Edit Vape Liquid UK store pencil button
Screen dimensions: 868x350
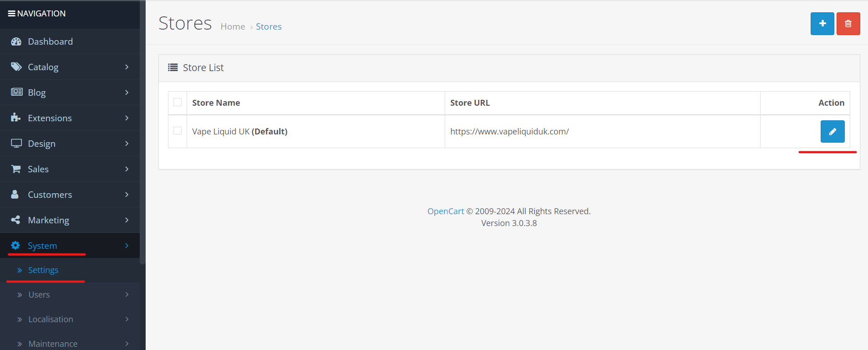pyautogui.click(x=832, y=131)
